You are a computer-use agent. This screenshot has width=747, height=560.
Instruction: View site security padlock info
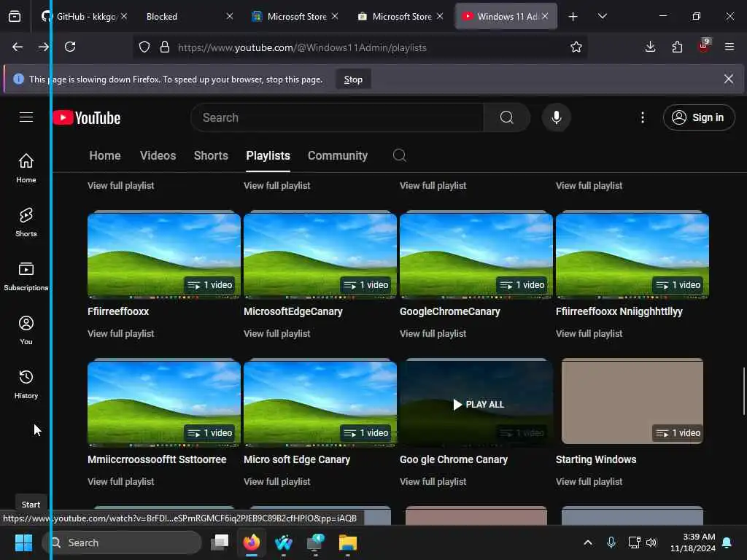(x=165, y=47)
